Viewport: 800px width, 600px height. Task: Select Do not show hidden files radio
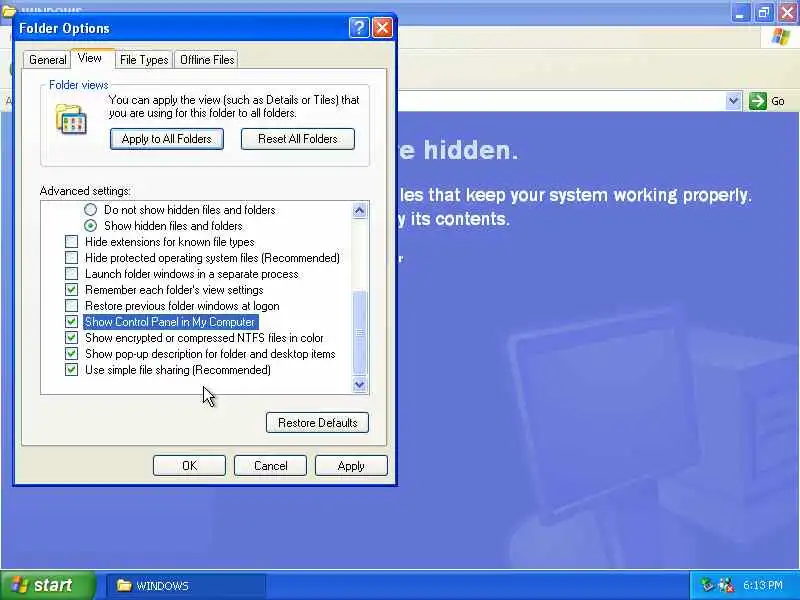click(x=90, y=210)
